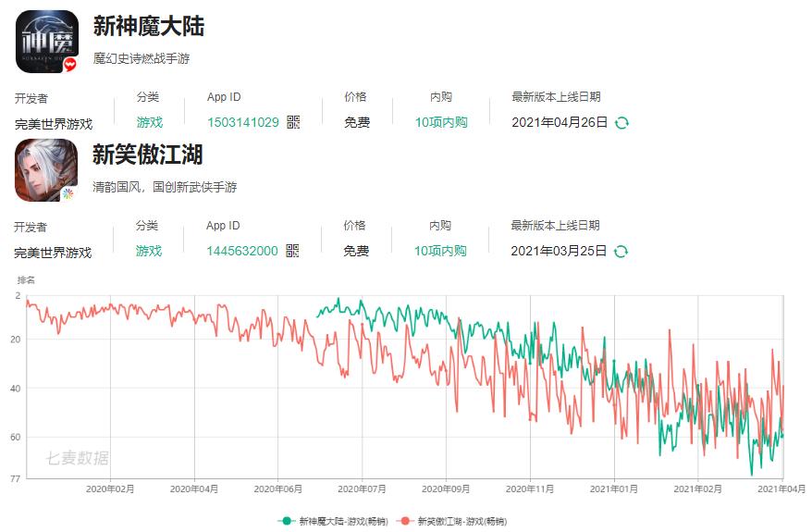
Task: Click 2020年11月 axis label
Action: click(x=530, y=489)
